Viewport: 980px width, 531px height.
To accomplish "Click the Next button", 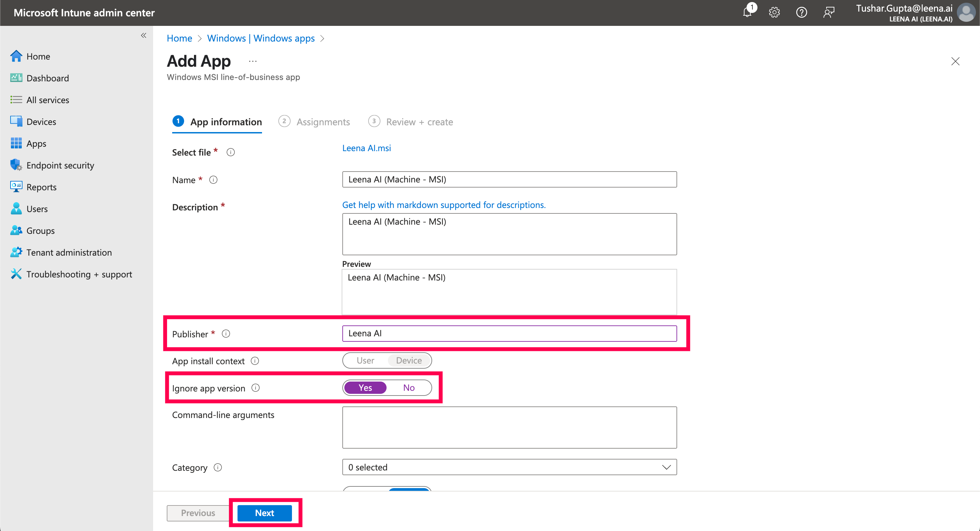I will pyautogui.click(x=264, y=513).
